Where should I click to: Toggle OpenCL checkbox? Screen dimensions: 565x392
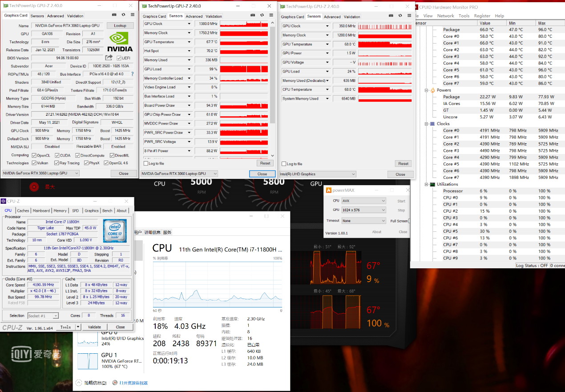click(34, 155)
